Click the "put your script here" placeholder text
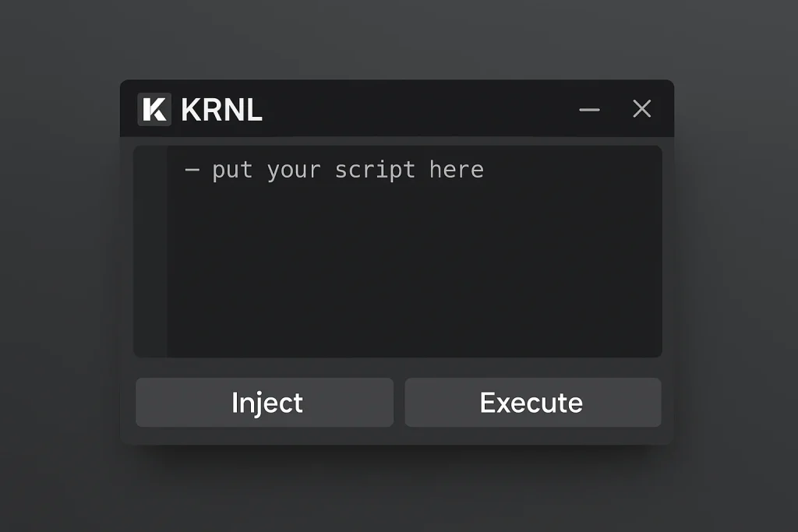 coord(347,170)
